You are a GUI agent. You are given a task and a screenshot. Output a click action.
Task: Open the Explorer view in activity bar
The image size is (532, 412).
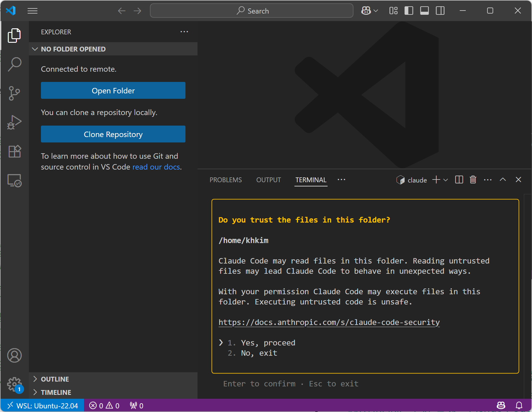coord(14,36)
